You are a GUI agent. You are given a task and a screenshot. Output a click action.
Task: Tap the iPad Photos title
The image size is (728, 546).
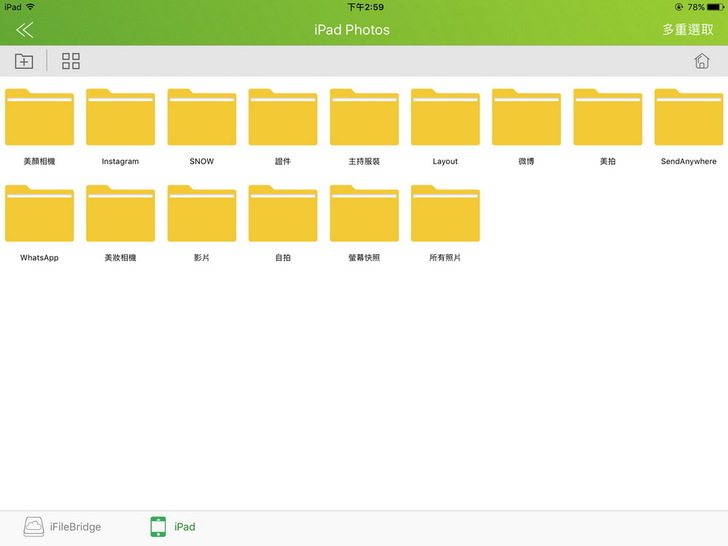(352, 30)
